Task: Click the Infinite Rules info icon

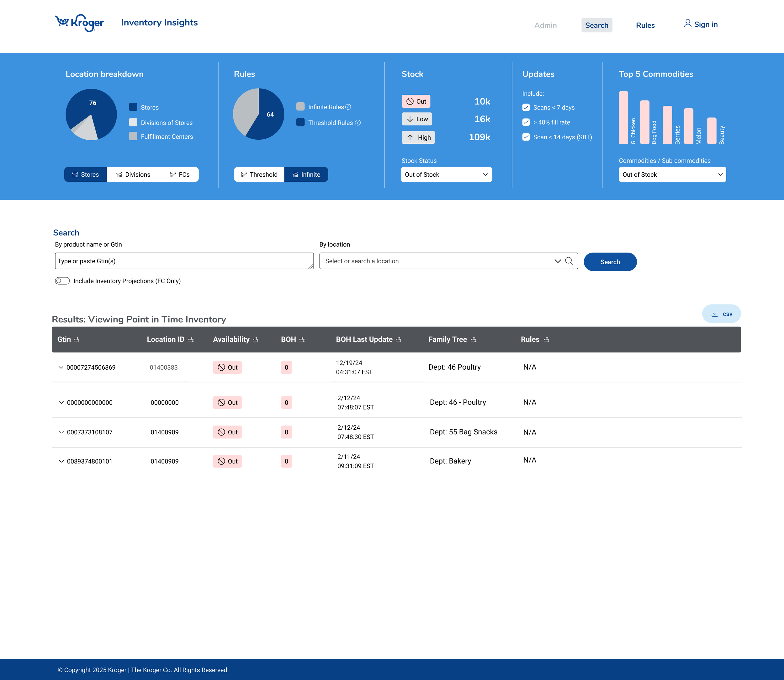Action: 348,107
